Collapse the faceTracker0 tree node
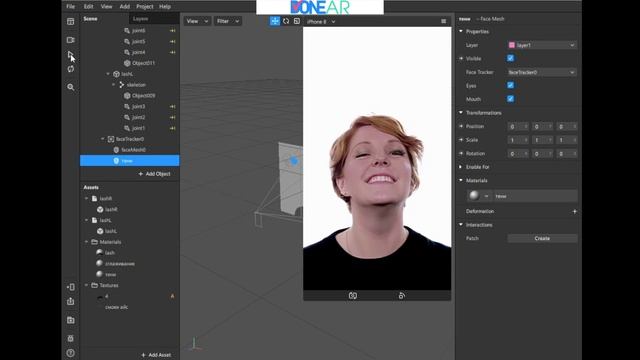640x360 pixels. (103, 139)
